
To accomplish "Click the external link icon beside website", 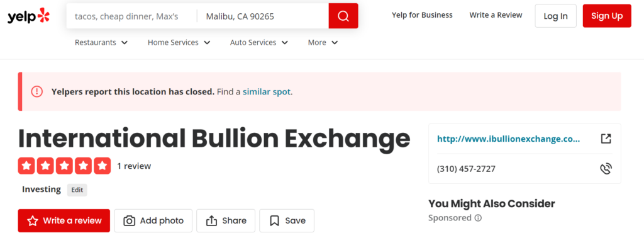I will (606, 139).
